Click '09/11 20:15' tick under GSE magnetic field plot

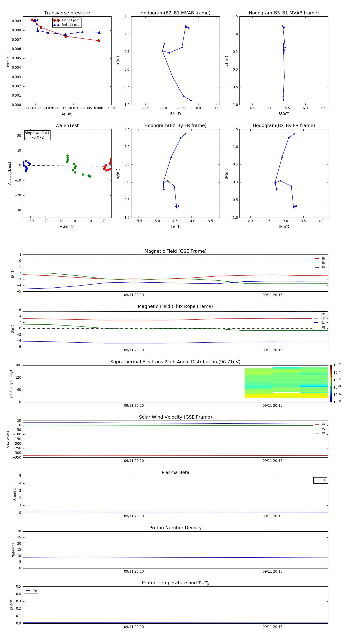(273, 295)
